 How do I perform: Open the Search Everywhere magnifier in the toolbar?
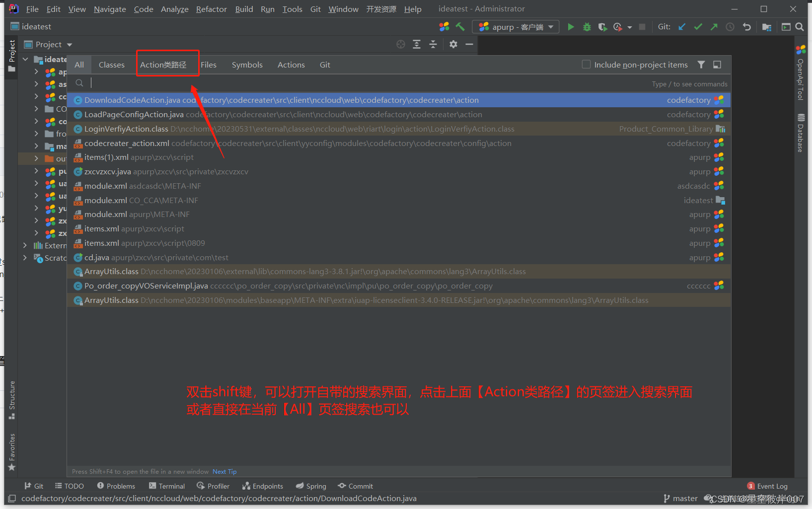800,27
